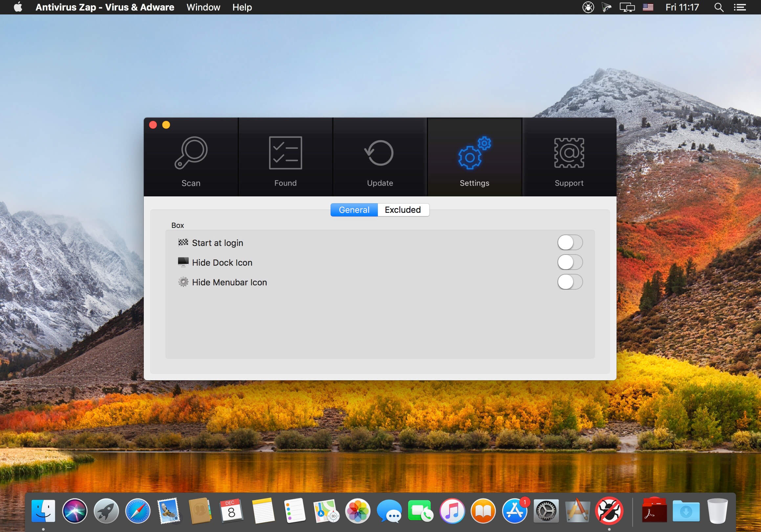Open Finder from the Dock

click(43, 511)
